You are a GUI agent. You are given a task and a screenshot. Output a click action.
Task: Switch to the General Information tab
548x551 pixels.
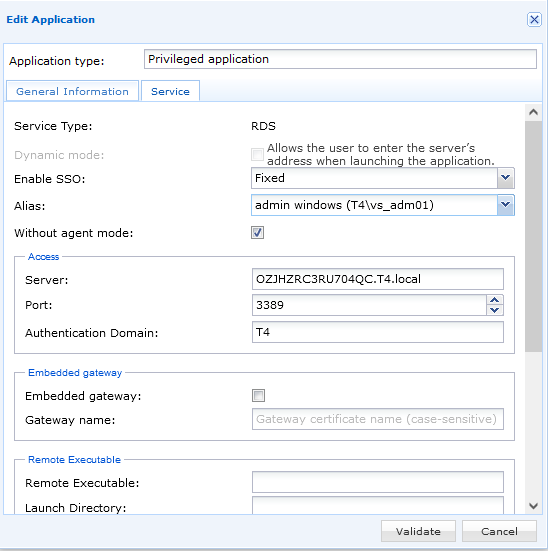pyautogui.click(x=72, y=91)
